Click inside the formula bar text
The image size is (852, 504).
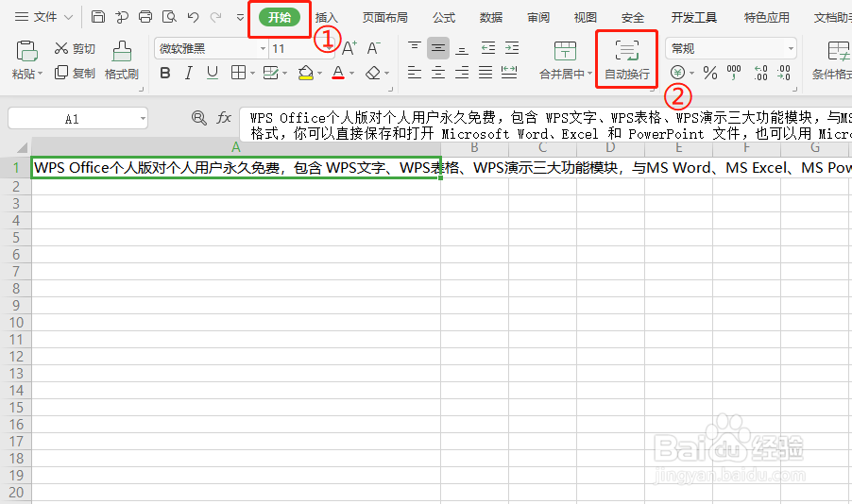546,126
